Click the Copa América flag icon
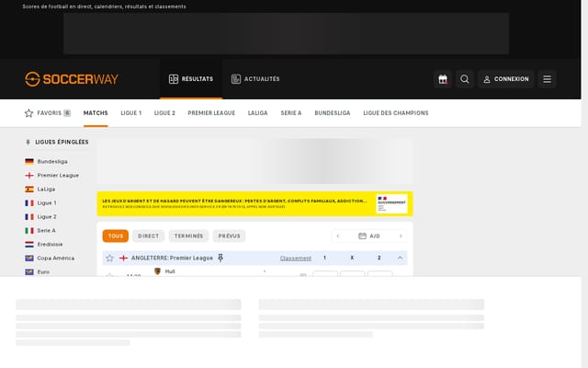This screenshot has width=588, height=368. [x=29, y=259]
